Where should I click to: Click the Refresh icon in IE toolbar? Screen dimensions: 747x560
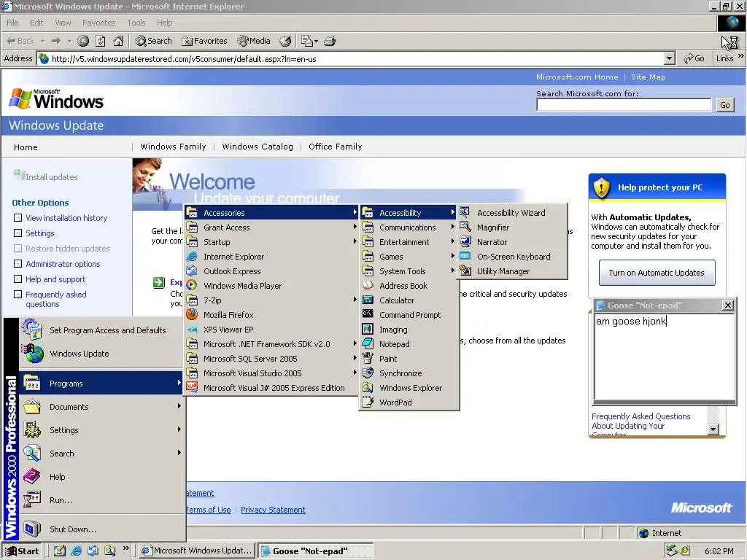coord(101,41)
